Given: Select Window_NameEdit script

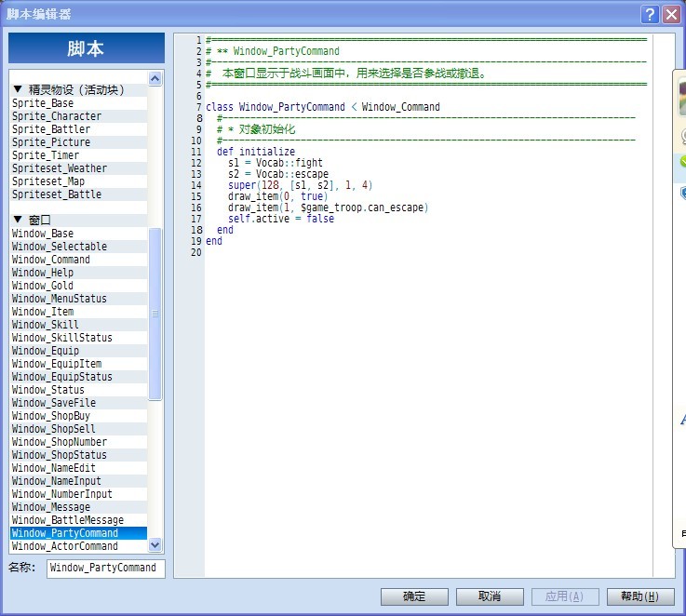Looking at the screenshot, I should [79, 468].
